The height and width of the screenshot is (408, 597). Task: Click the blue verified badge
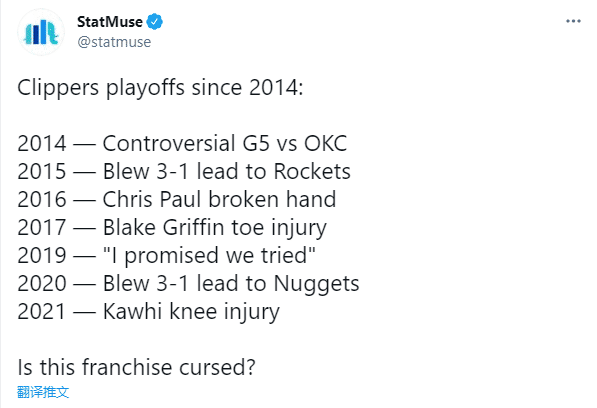[154, 22]
